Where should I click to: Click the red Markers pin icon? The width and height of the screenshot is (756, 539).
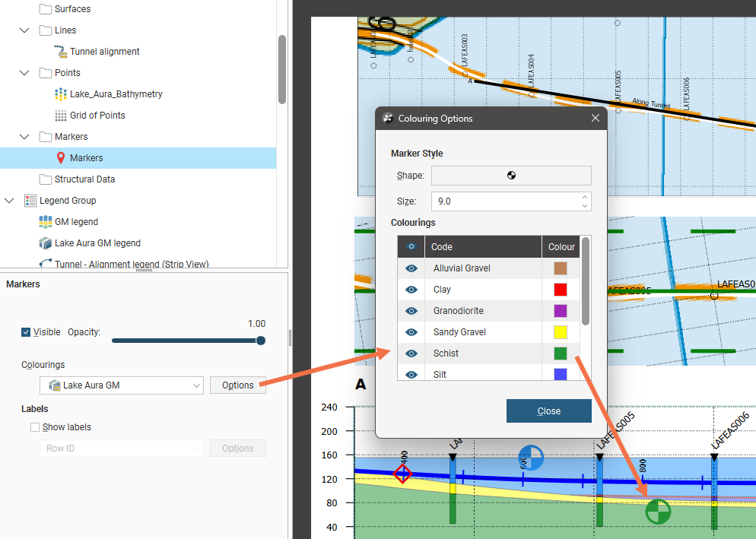click(x=61, y=158)
